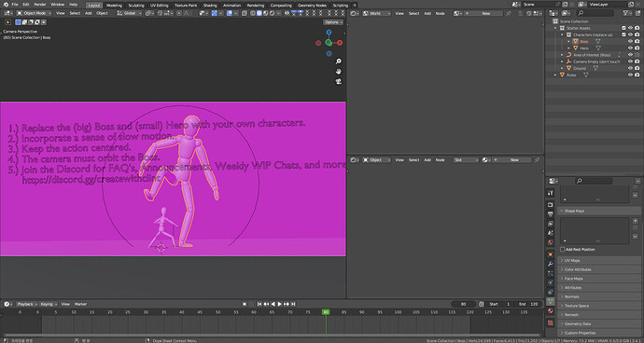The height and width of the screenshot is (343, 644).
Task: Open the Playback dropdown in timeline
Action: [27, 304]
